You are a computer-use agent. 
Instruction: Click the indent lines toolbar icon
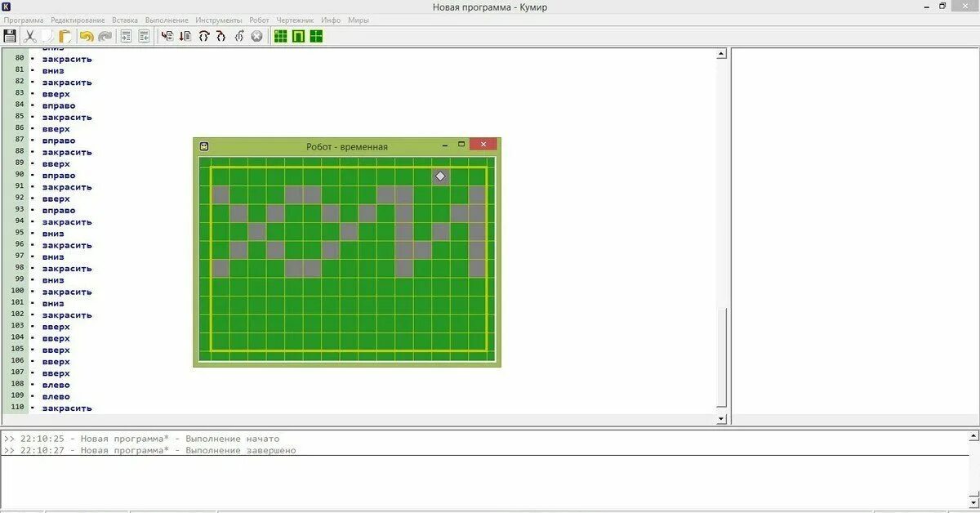[x=126, y=36]
